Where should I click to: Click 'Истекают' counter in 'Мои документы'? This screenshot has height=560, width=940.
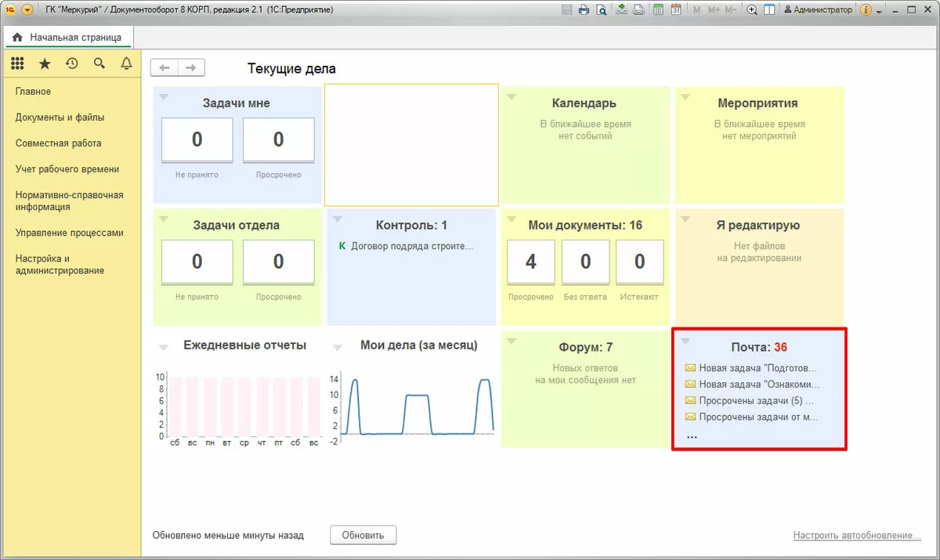[639, 262]
